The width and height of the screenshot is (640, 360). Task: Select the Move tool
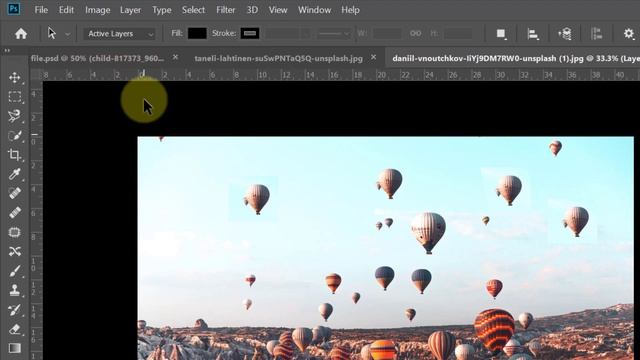pos(15,78)
